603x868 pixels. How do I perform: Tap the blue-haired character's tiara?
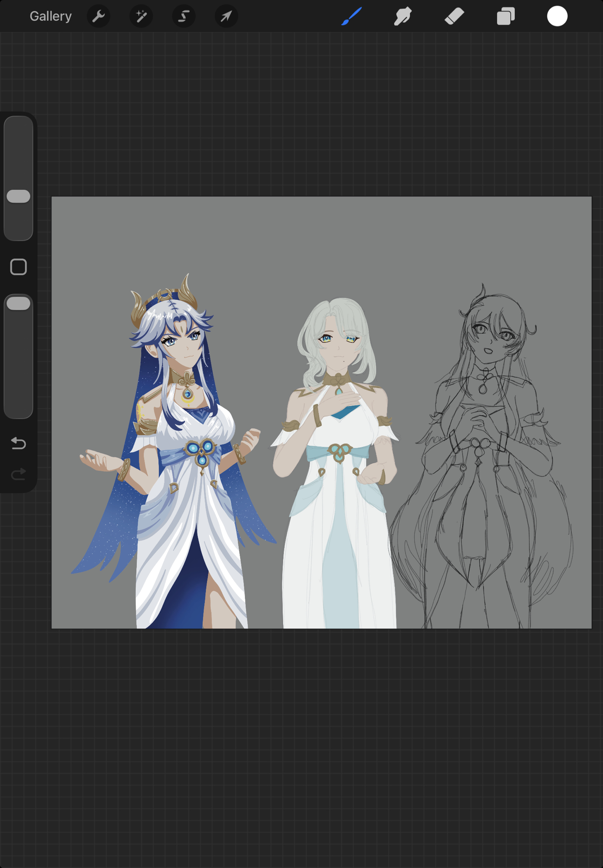pyautogui.click(x=164, y=296)
